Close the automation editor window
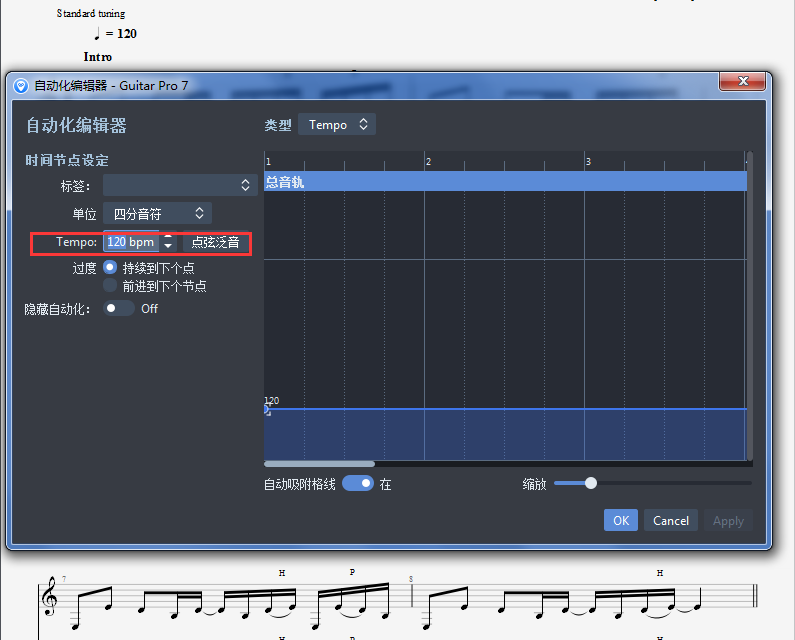This screenshot has width=795, height=640. [742, 81]
